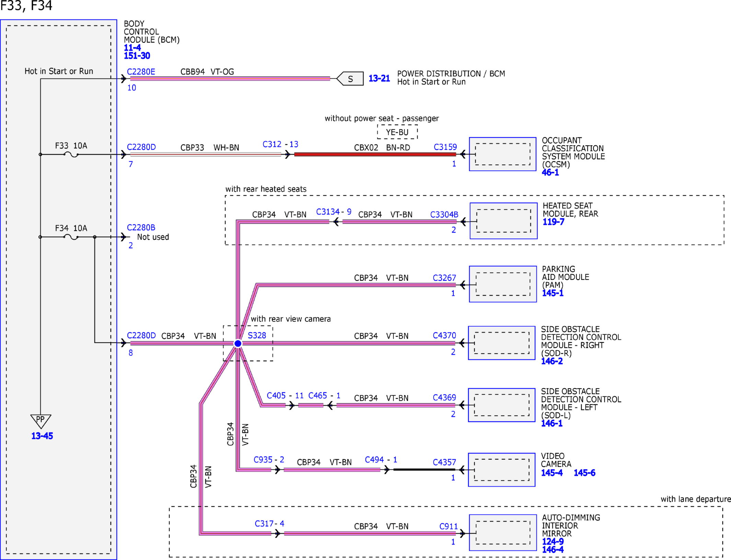Select the F34 10A fuse symbol
This screenshot has height=560, width=731.
71,237
